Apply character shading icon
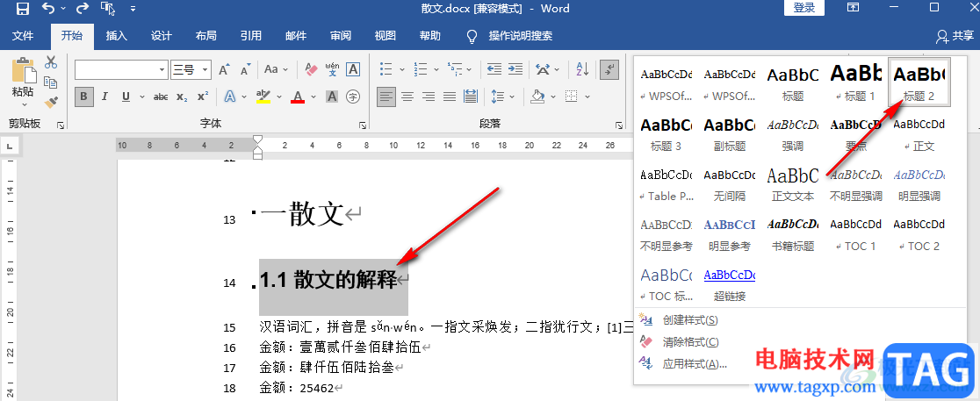The image size is (980, 401). pos(332,97)
